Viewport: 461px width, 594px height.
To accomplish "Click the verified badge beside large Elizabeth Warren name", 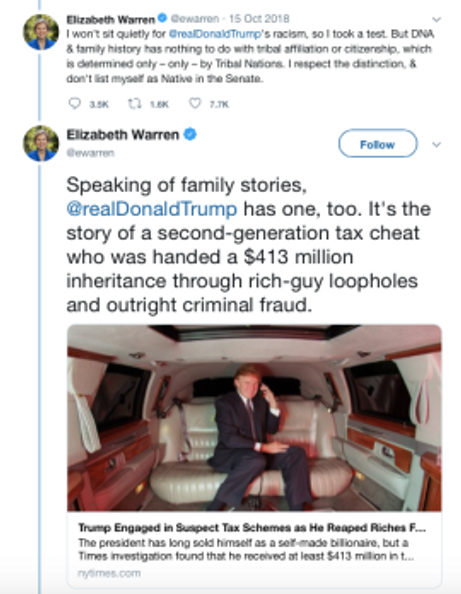I will coord(190,134).
